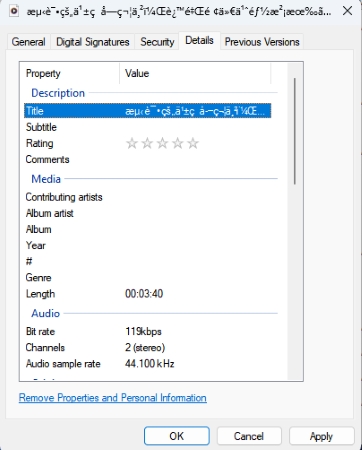Screen dimensions: 362x450
Task: Click the 00:03:40 length value
Action: pos(144,294)
